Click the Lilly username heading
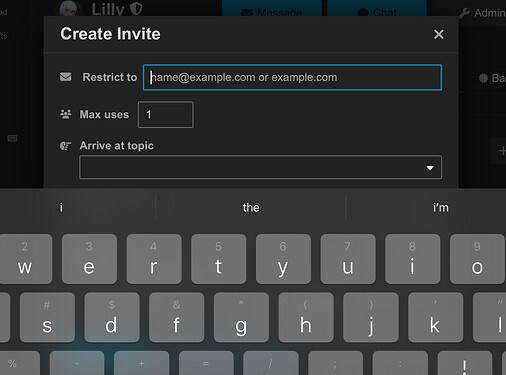Image resolution: width=506 pixels, height=375 pixels. [x=108, y=9]
